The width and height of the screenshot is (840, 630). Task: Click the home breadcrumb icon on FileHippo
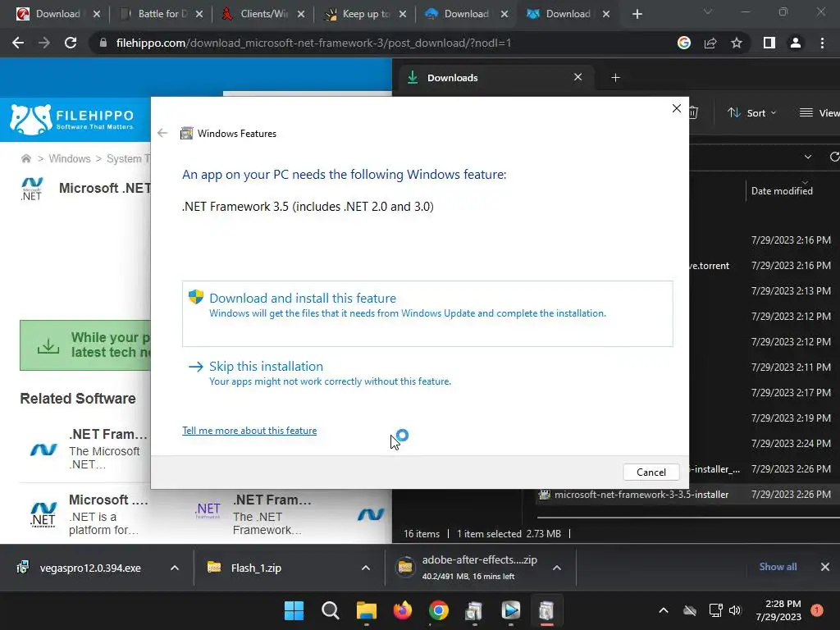(x=25, y=158)
